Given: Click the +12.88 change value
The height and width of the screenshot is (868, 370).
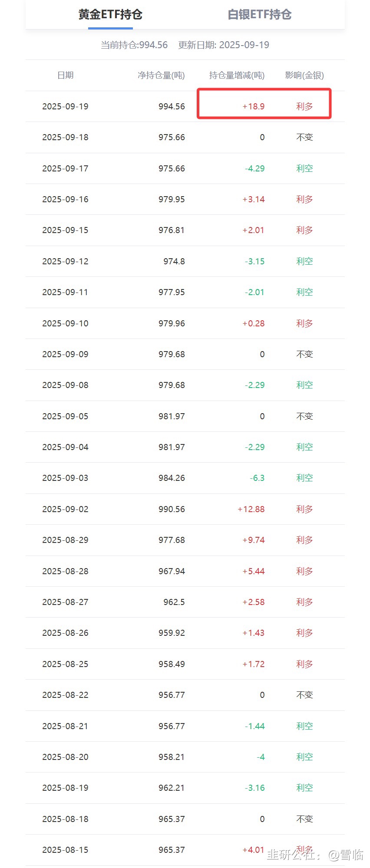Looking at the screenshot, I should tap(251, 510).
